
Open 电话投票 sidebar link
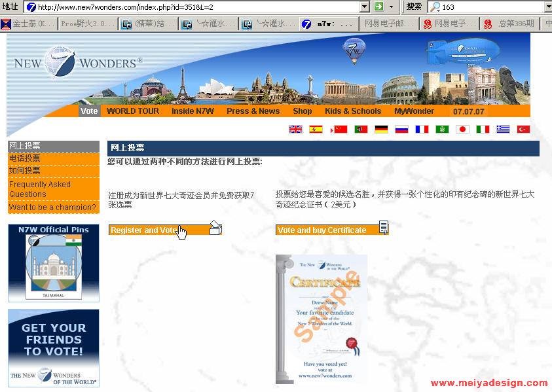tap(54, 158)
